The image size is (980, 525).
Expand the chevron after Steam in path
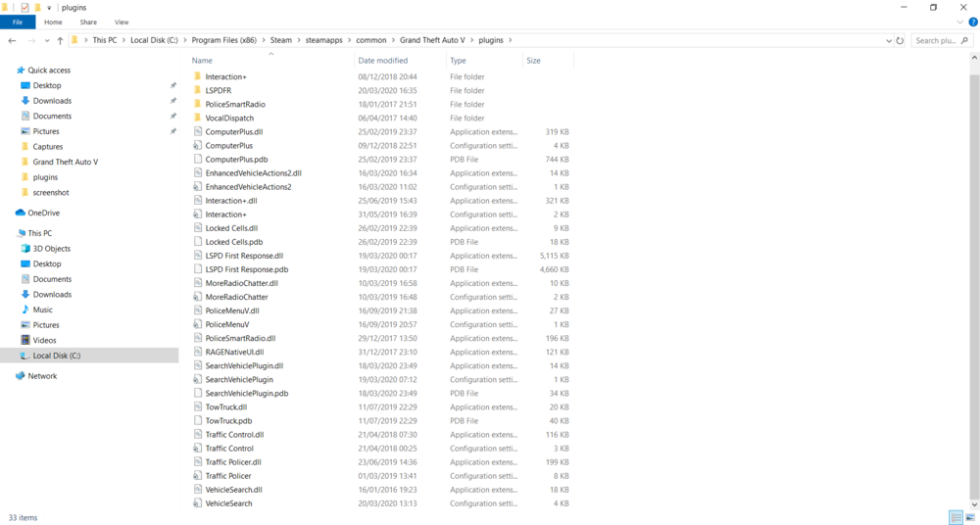pyautogui.click(x=299, y=40)
